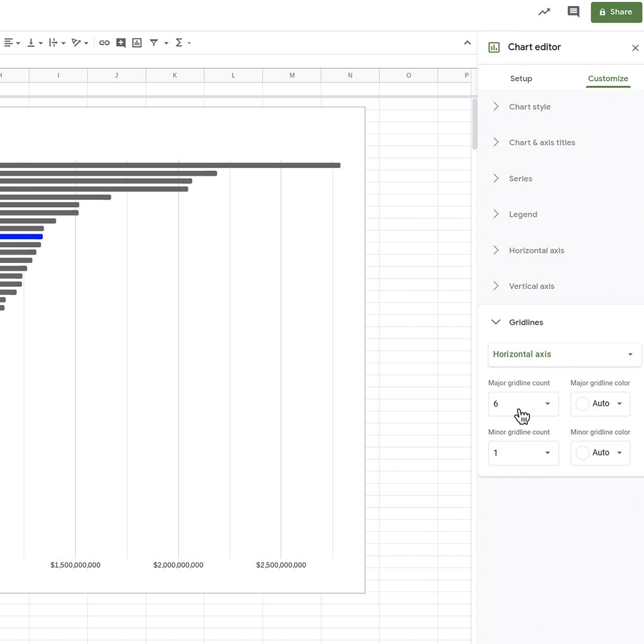Switch to the Setup tab
The height and width of the screenshot is (644, 644).
[521, 79]
